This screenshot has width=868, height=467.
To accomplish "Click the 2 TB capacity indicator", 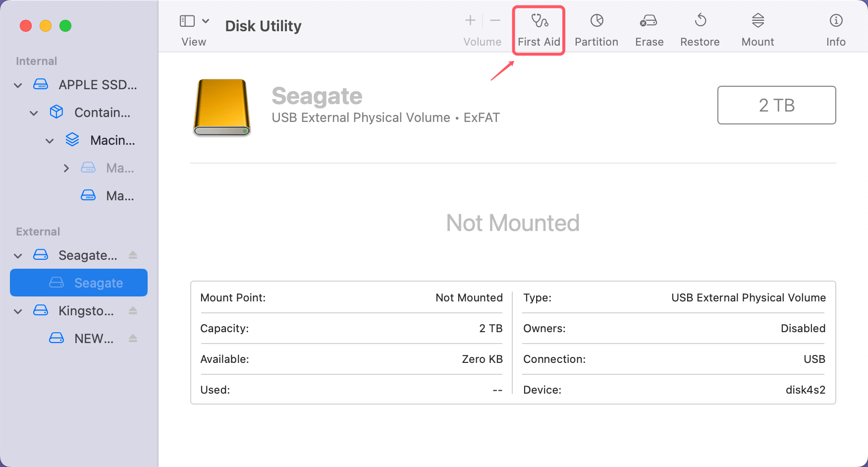I will 776,105.
